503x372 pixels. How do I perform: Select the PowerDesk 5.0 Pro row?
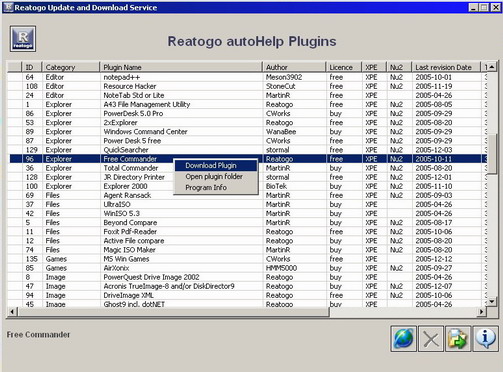(247, 113)
